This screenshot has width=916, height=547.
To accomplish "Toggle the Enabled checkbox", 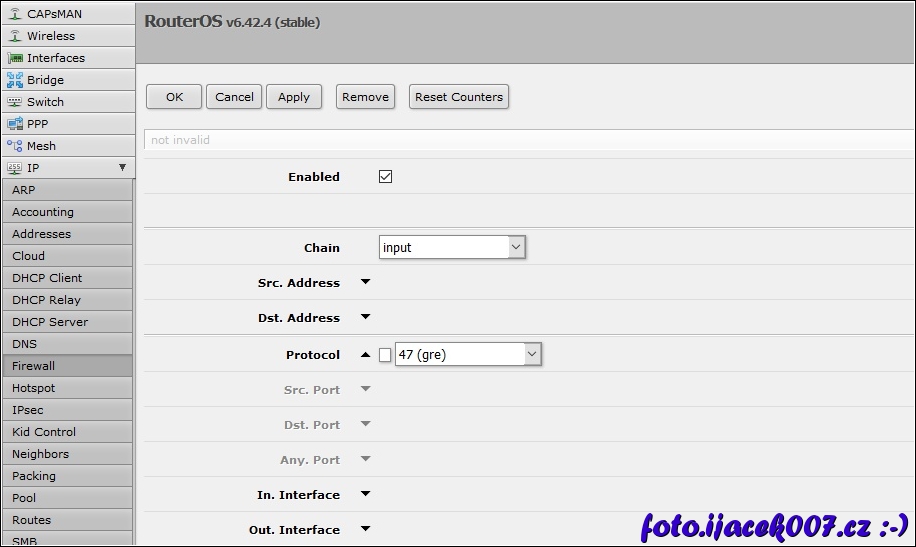I will (386, 176).
